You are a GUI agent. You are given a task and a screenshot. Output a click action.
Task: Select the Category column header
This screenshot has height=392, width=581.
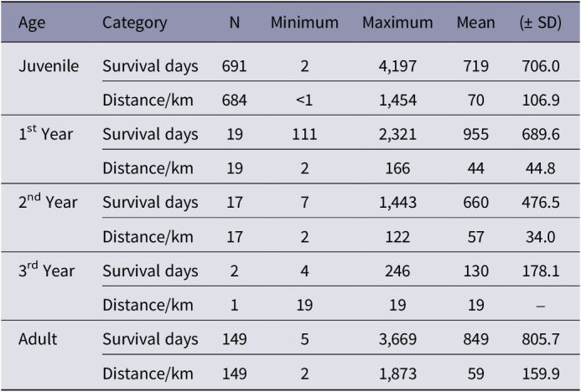[134, 23]
